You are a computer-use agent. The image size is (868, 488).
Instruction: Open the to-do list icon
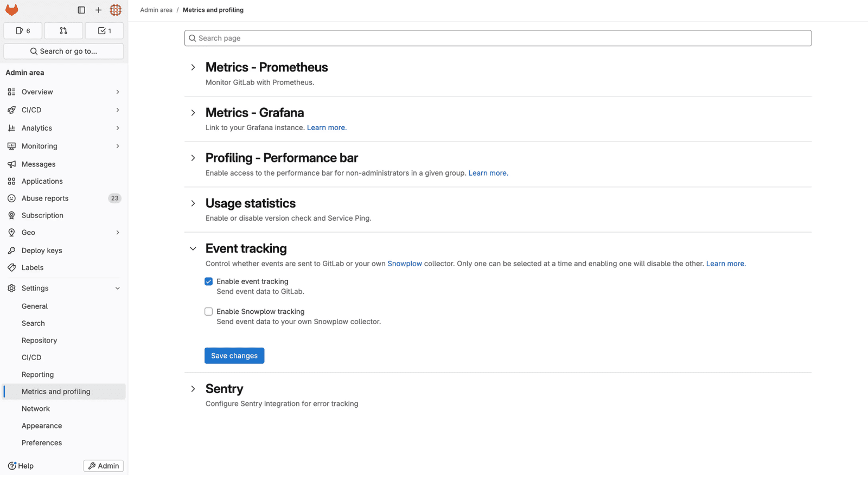[104, 30]
